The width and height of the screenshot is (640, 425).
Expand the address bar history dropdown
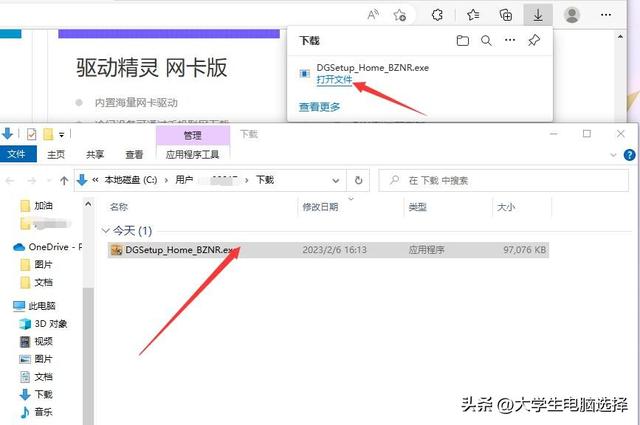click(x=336, y=180)
